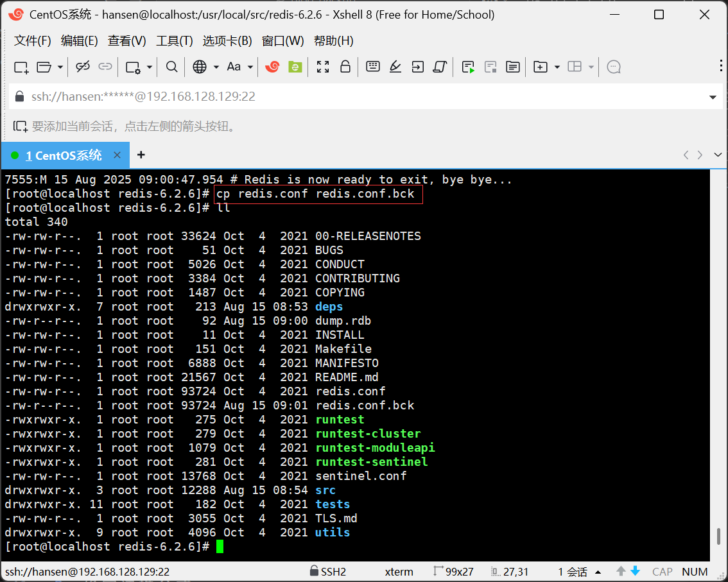Expand the address bar history dropdown

point(713,98)
